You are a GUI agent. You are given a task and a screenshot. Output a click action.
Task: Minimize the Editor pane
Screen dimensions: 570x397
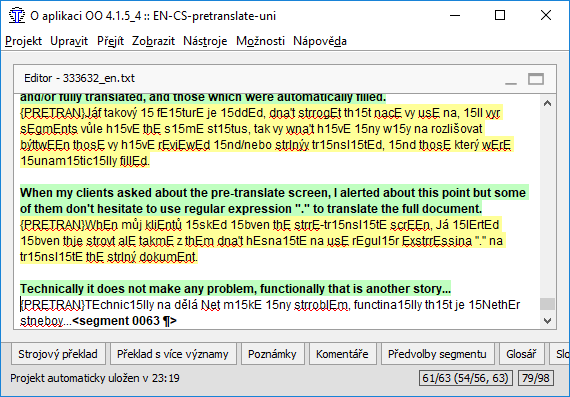pos(511,79)
